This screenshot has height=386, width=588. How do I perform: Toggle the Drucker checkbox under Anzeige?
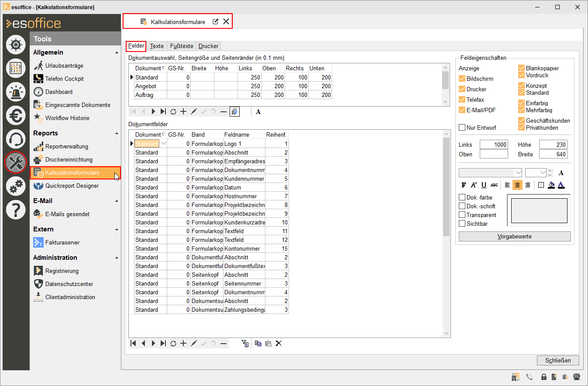(x=462, y=89)
